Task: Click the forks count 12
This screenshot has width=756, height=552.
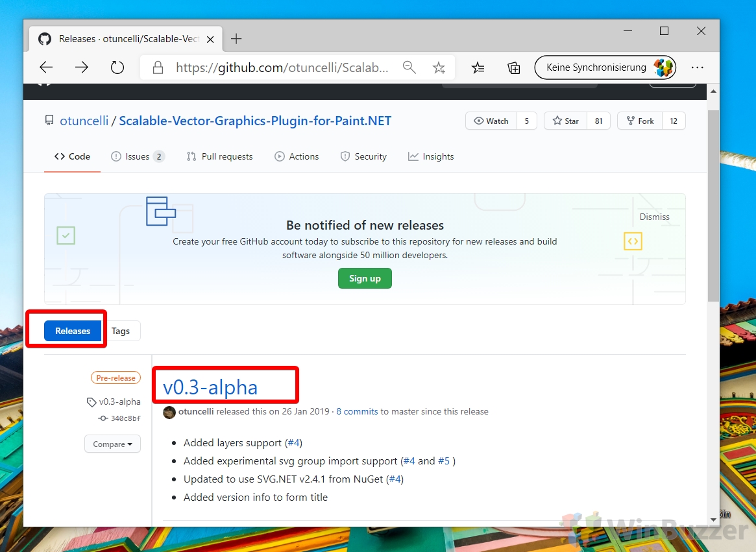Action: point(674,121)
